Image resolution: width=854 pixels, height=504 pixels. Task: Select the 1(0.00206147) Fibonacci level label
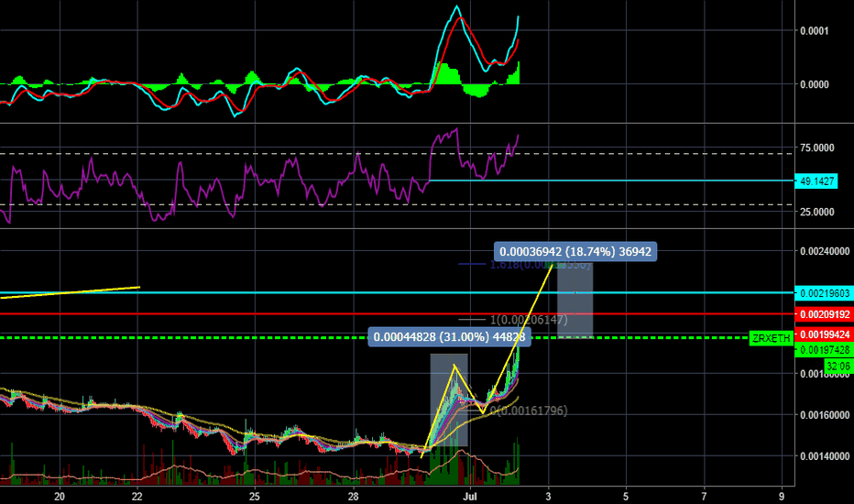[x=529, y=320]
